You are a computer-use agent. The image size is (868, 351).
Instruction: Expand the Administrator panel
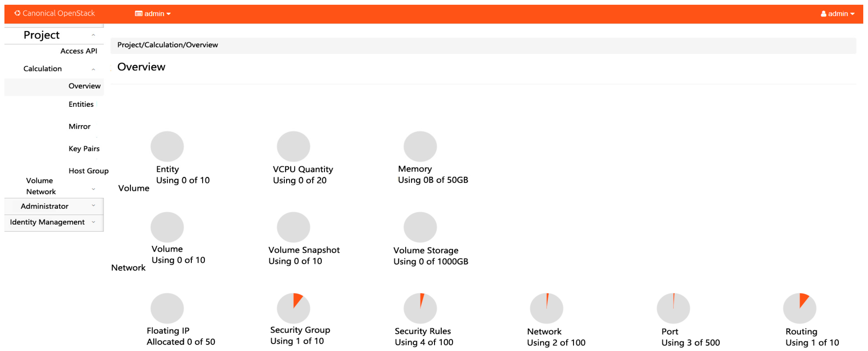point(93,205)
